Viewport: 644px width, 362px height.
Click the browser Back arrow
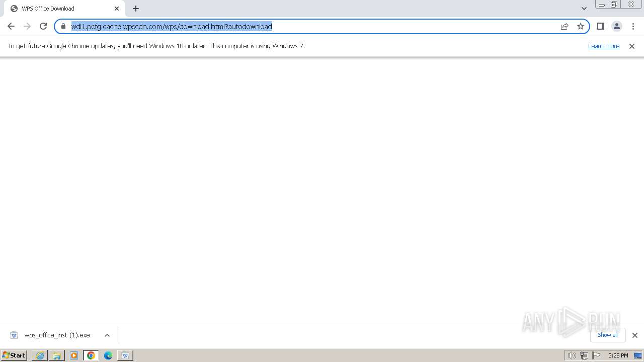point(11,26)
